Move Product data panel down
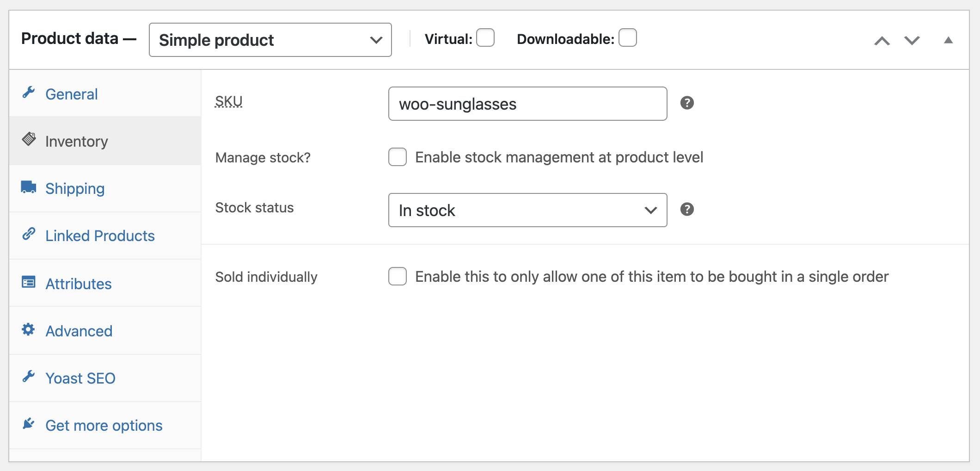980x471 pixels. click(x=912, y=41)
